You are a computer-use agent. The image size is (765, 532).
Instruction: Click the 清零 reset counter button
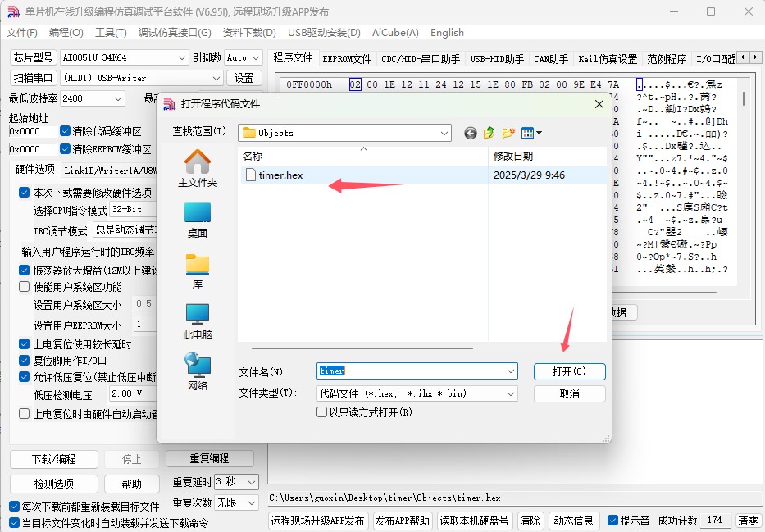point(748,521)
